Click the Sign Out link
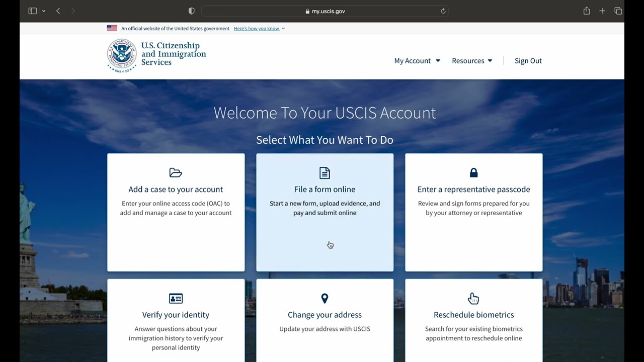Screen dimensions: 644x362 tap(528, 61)
